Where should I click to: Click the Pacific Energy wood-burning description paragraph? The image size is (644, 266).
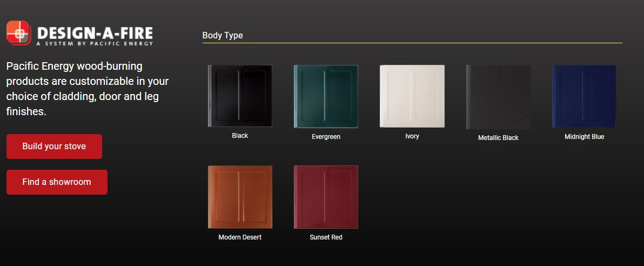(x=88, y=89)
